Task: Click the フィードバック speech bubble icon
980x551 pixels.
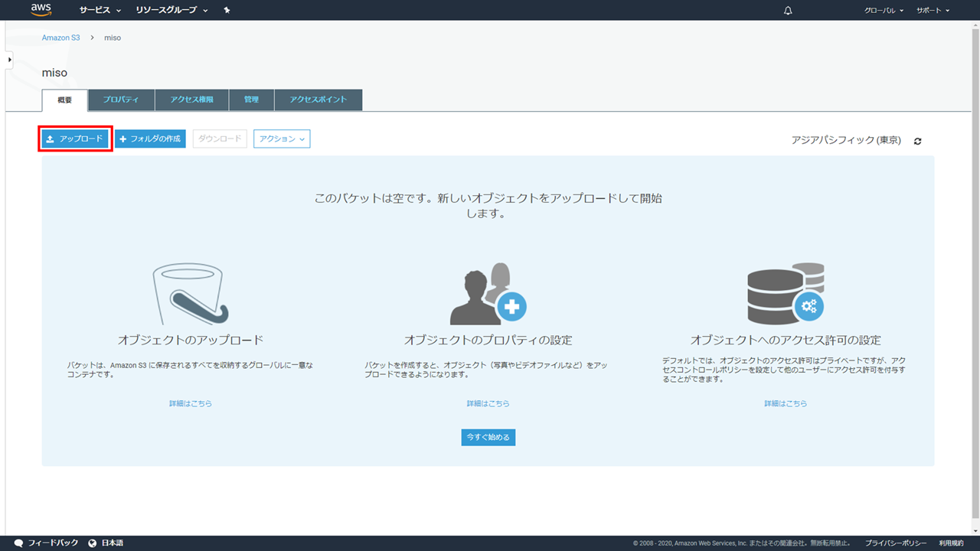Action: tap(19, 543)
